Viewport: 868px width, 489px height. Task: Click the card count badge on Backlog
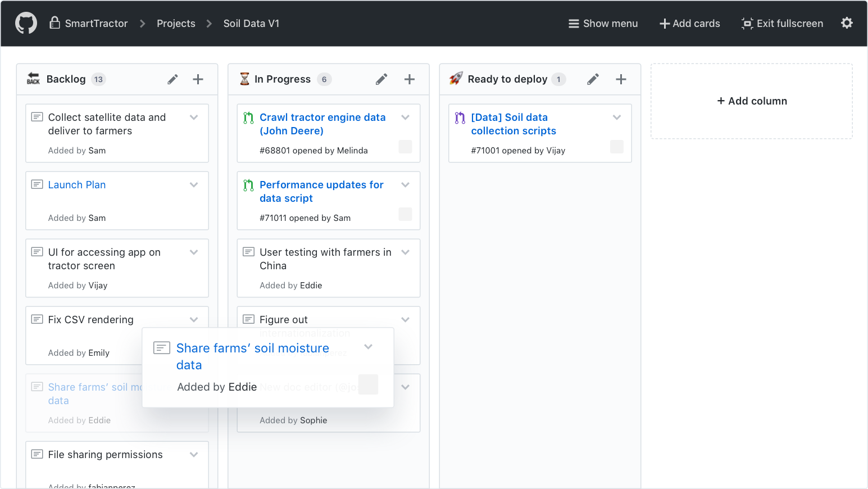[98, 79]
